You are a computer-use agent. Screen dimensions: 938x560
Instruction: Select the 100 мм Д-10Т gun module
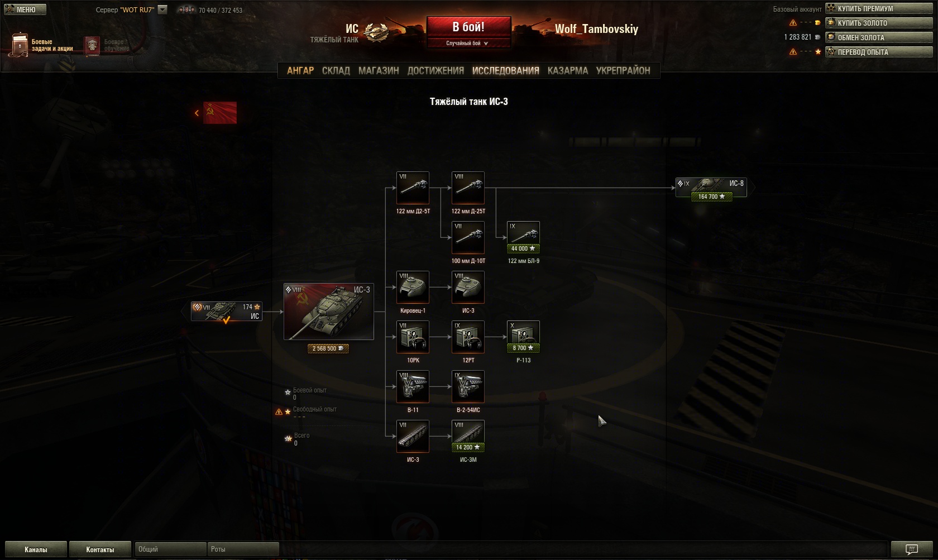point(468,237)
